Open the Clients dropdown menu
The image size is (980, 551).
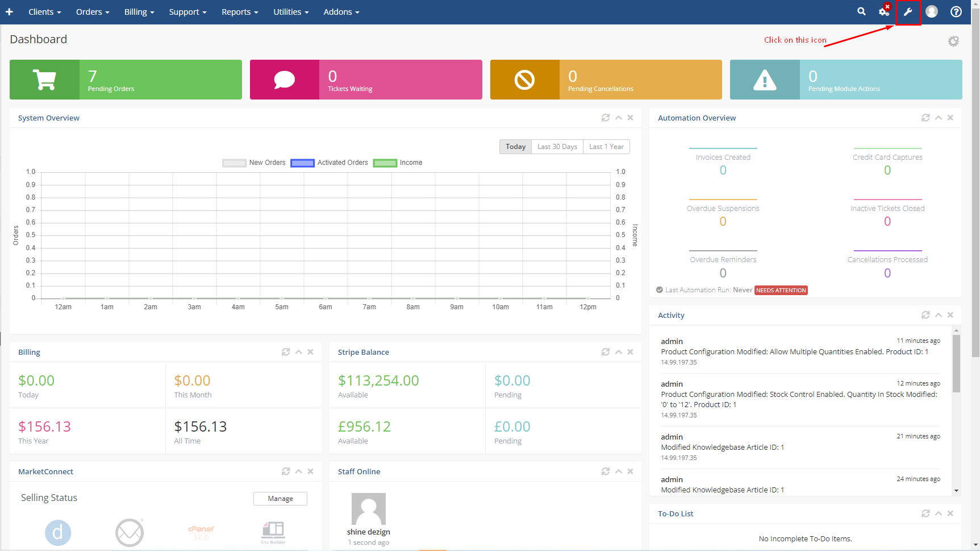(44, 12)
